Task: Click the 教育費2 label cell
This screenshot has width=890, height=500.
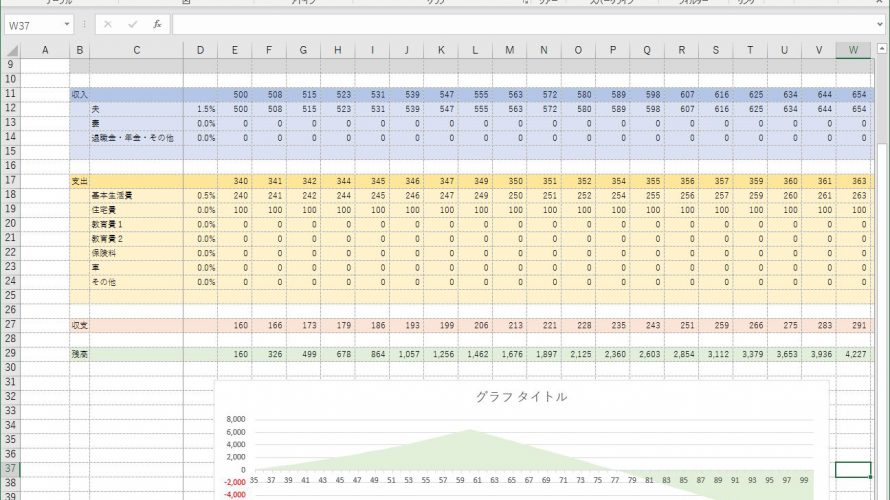Action: (136, 239)
